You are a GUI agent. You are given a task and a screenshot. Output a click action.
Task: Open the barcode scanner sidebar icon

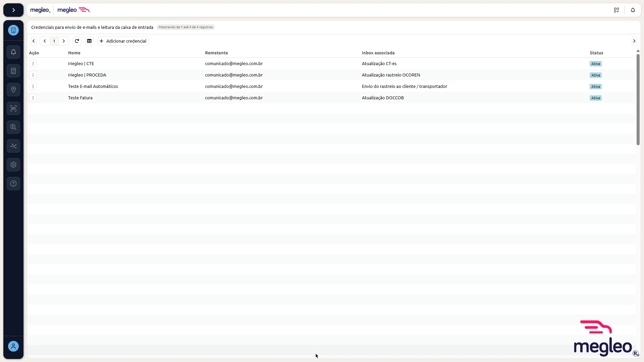[13, 108]
